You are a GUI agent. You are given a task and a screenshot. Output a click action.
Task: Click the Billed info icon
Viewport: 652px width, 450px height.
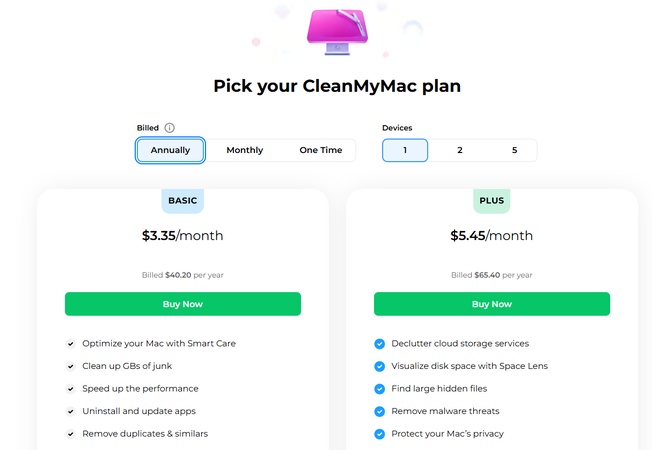[x=170, y=128]
